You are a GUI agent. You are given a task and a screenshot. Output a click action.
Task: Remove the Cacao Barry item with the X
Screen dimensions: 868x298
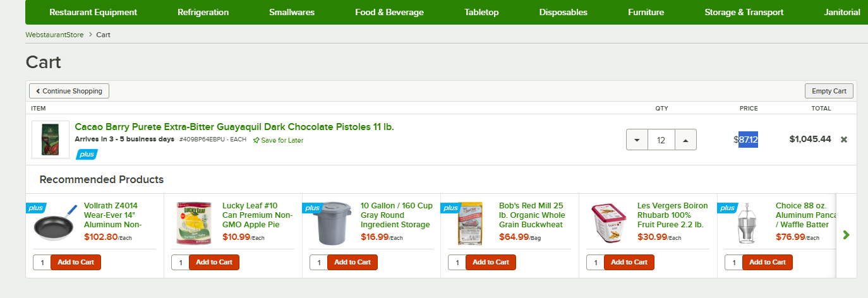click(x=844, y=140)
